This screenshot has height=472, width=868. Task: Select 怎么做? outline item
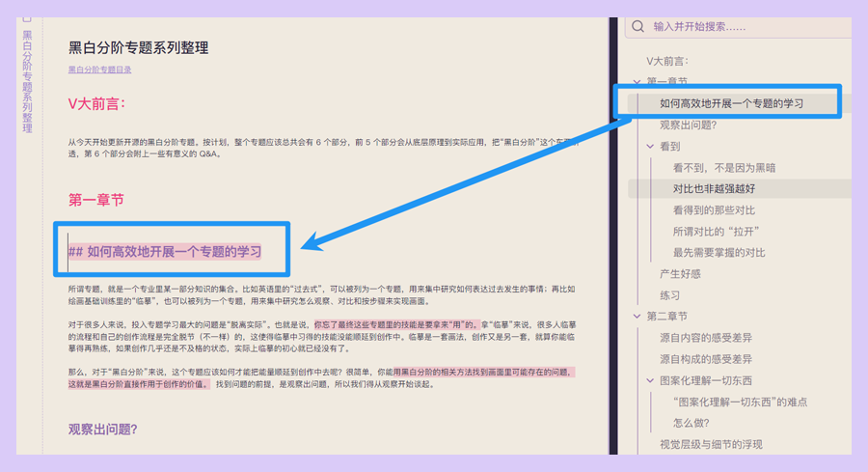click(691, 423)
